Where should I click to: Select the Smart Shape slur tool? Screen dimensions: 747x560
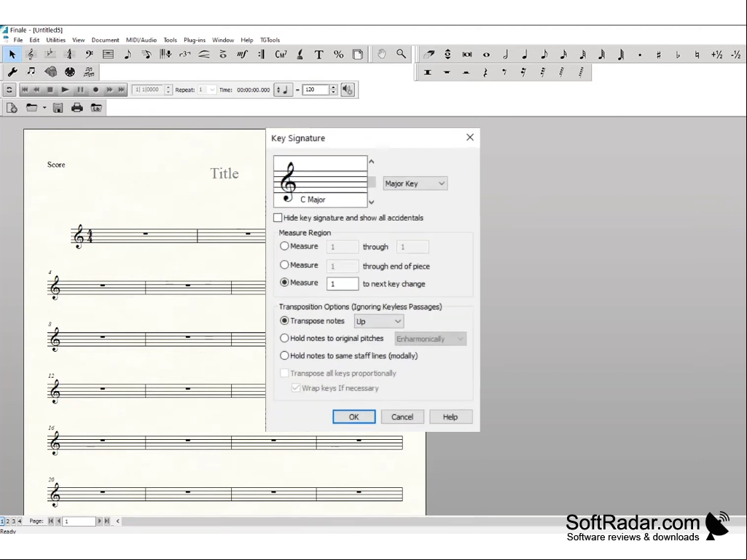tap(204, 55)
